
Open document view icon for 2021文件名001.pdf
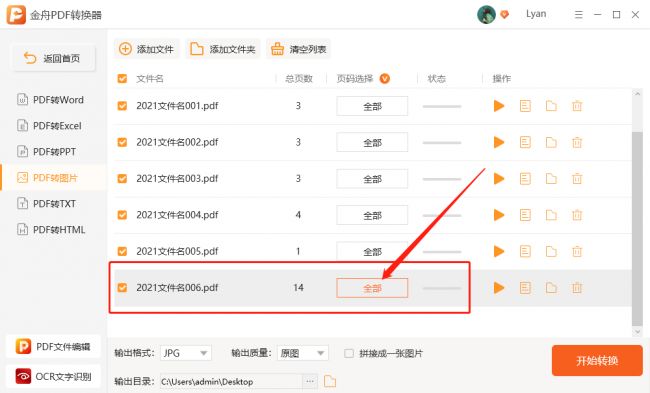click(x=525, y=106)
